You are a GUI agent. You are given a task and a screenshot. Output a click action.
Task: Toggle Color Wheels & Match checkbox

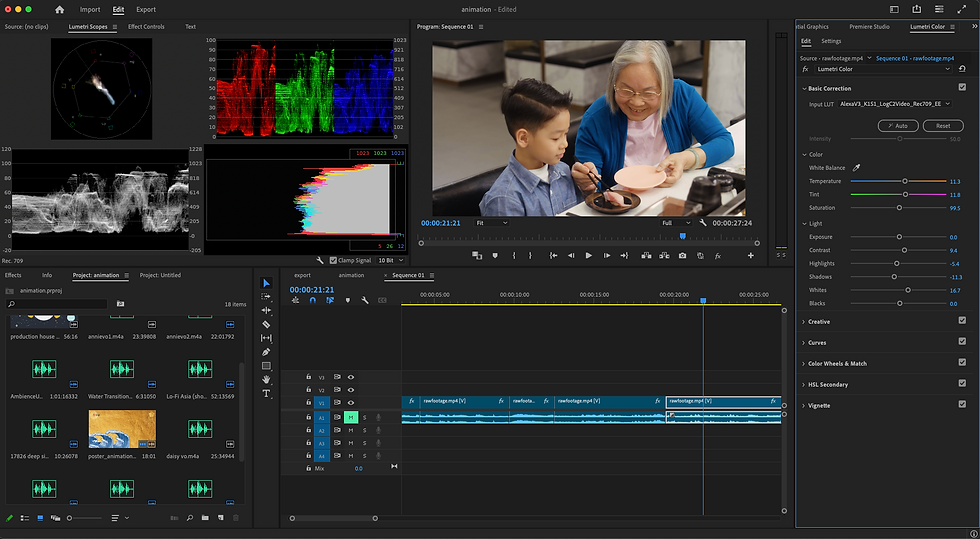[962, 363]
